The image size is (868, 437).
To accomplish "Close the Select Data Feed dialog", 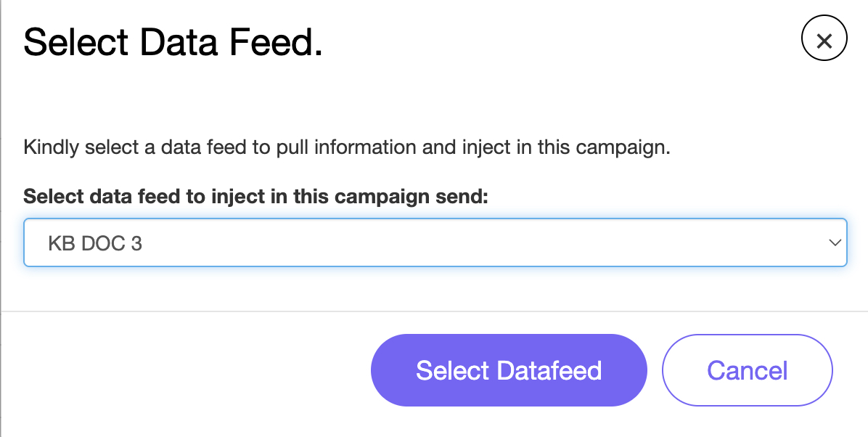I will coord(824,41).
